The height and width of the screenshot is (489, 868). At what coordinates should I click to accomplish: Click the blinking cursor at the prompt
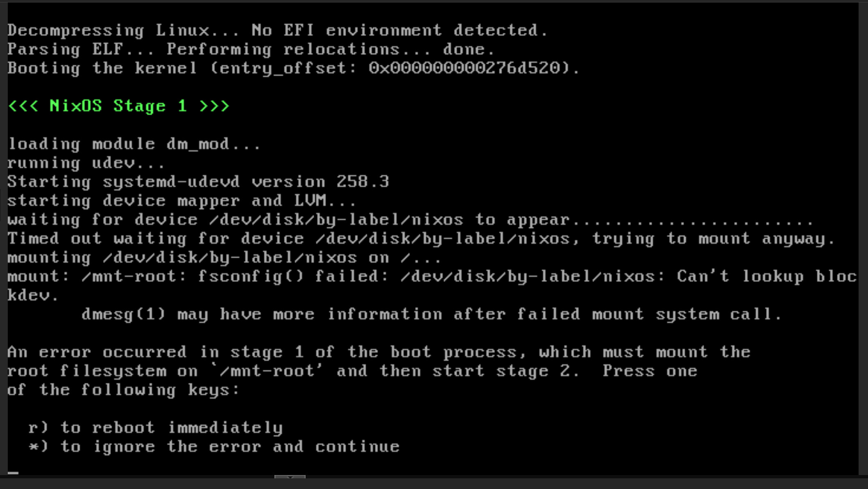(13, 473)
